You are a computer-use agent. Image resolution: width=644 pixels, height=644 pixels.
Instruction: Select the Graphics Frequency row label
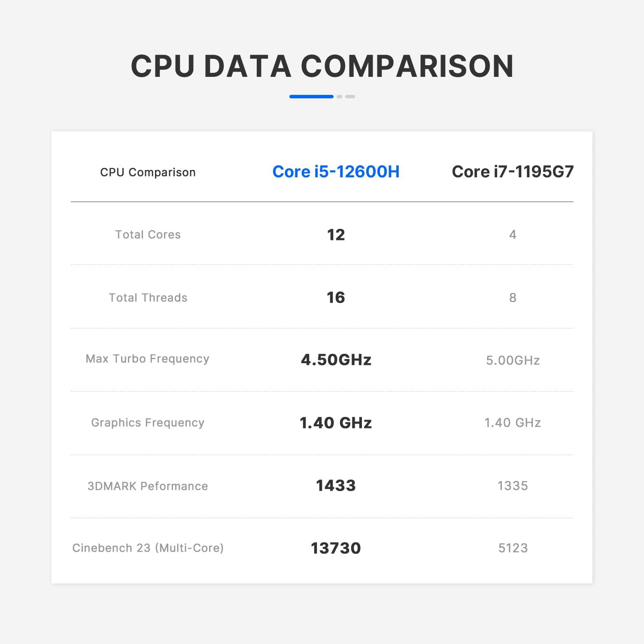pos(148,423)
